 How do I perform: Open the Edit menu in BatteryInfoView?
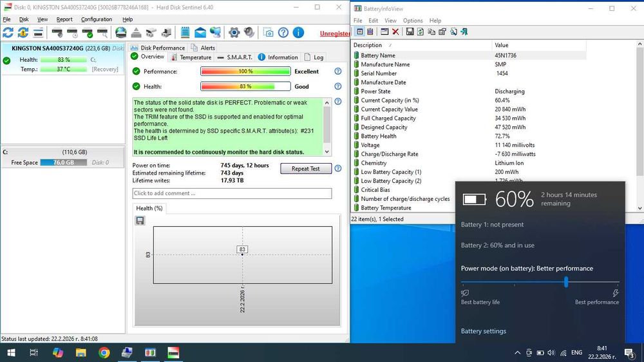[x=373, y=21]
